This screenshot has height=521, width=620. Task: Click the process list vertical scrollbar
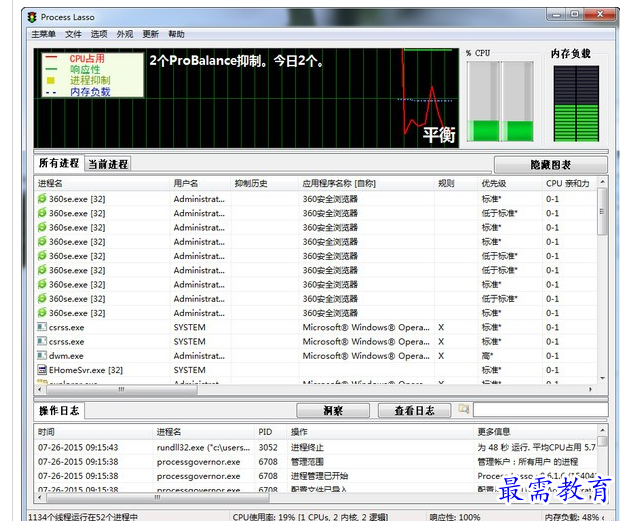[602, 280]
